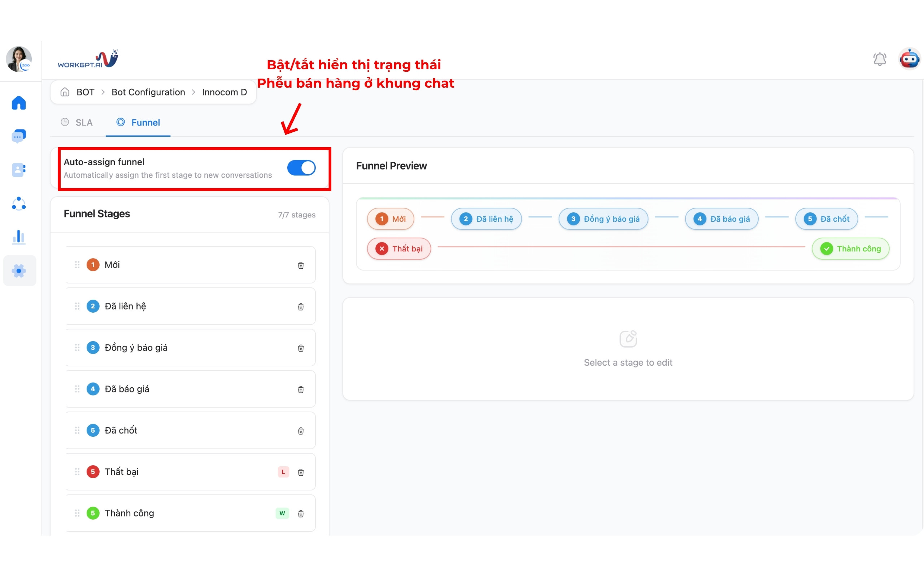Click the Thành công preview chip
This screenshot has height=577, width=924.
[850, 249]
